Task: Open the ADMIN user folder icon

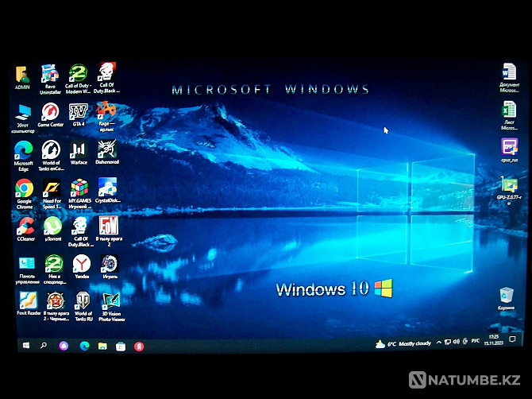Action: pyautogui.click(x=22, y=78)
